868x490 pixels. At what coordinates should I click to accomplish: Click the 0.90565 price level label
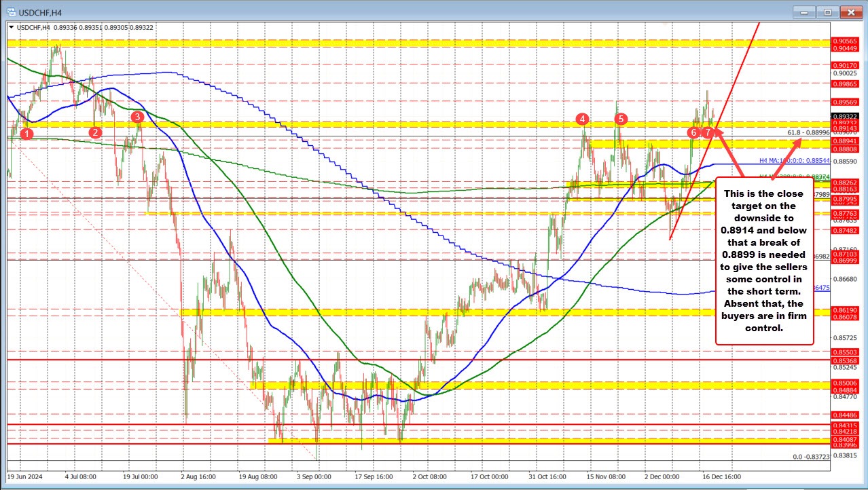click(x=845, y=41)
